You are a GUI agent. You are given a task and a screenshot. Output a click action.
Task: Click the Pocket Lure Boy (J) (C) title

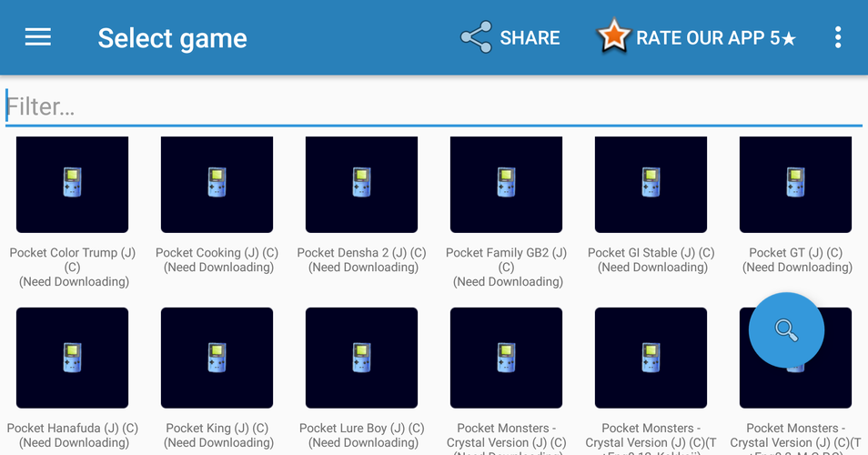(361, 429)
